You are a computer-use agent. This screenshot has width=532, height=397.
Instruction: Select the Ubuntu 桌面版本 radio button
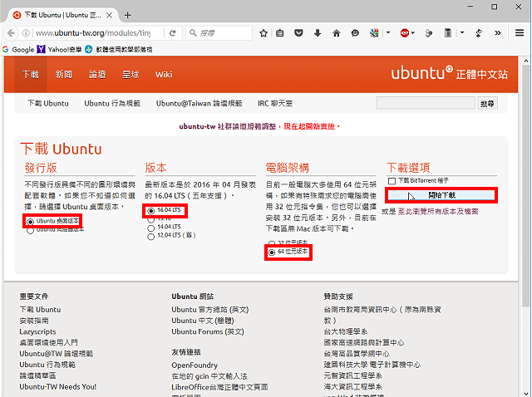(x=30, y=222)
